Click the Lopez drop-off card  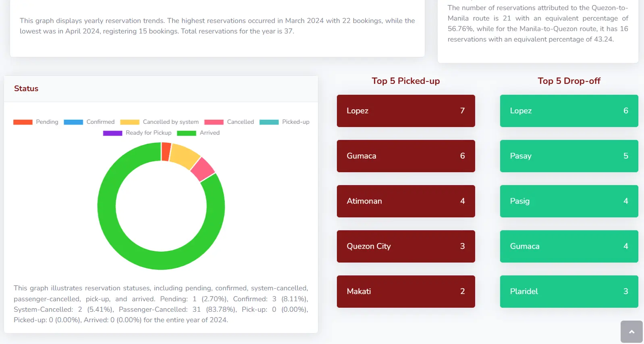pyautogui.click(x=569, y=111)
